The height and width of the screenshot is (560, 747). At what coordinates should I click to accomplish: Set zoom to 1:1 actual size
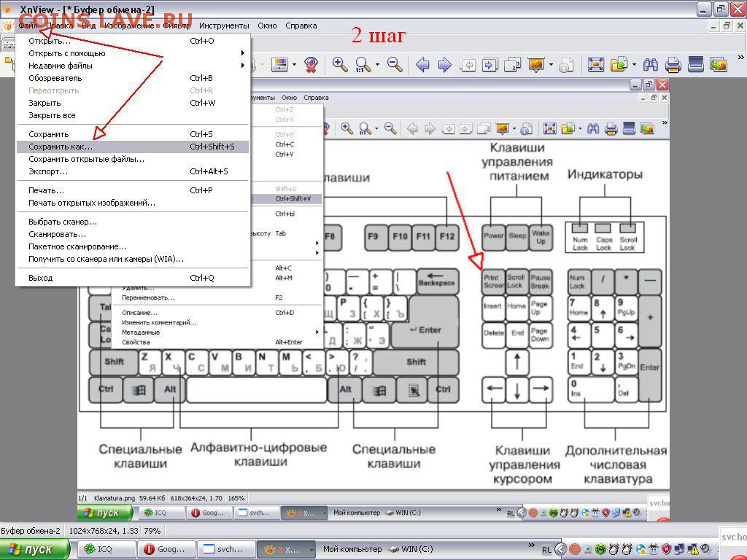(363, 65)
